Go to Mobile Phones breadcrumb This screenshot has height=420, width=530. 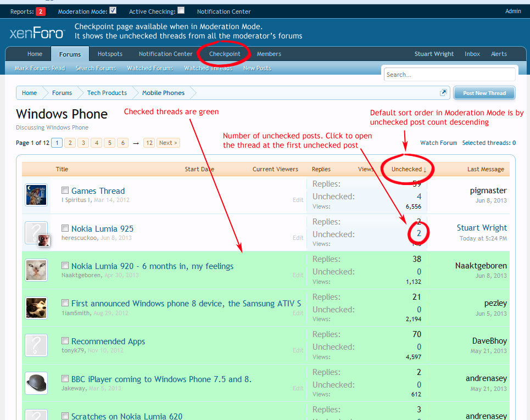click(163, 93)
